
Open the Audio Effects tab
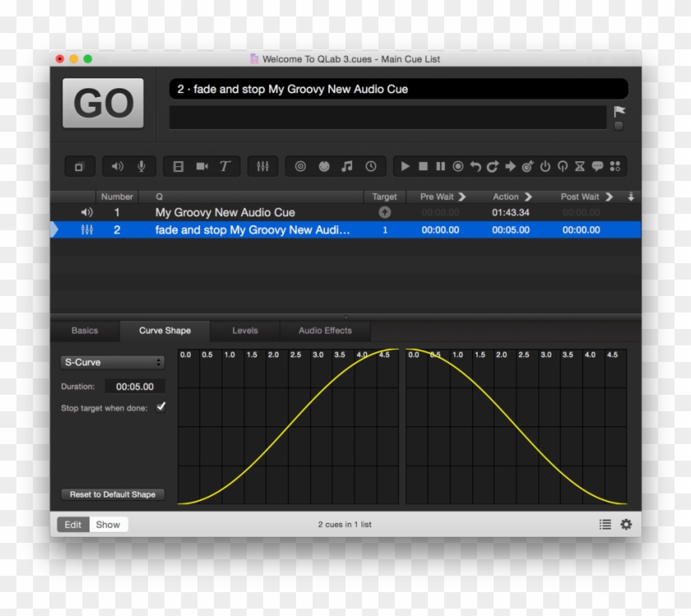[325, 331]
